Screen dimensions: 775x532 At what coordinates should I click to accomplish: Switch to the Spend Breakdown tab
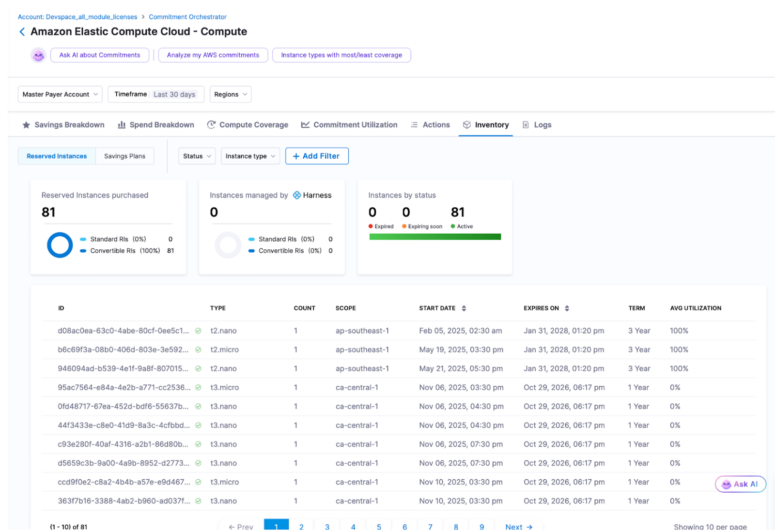[156, 125]
